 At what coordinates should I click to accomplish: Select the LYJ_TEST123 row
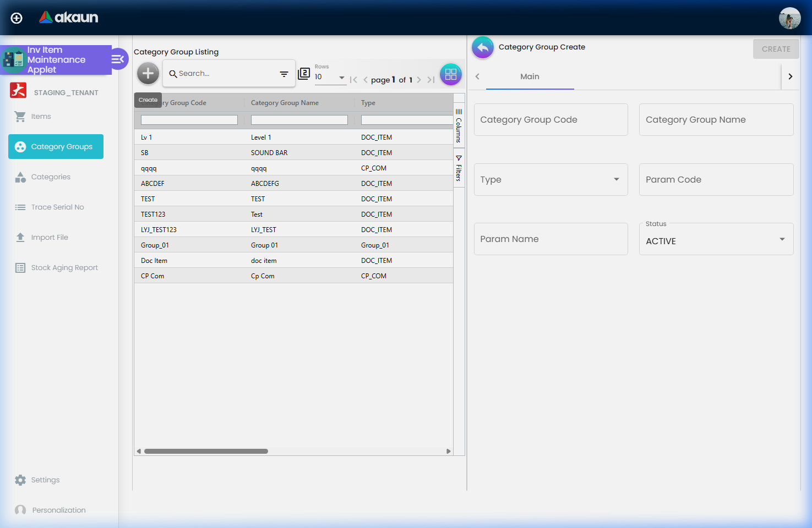click(293, 230)
